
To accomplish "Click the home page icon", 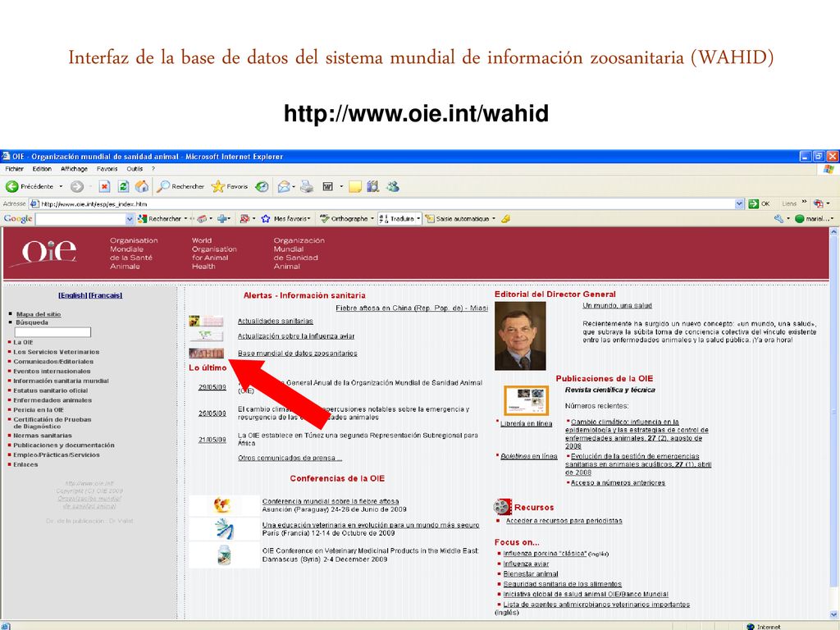I will [x=142, y=186].
